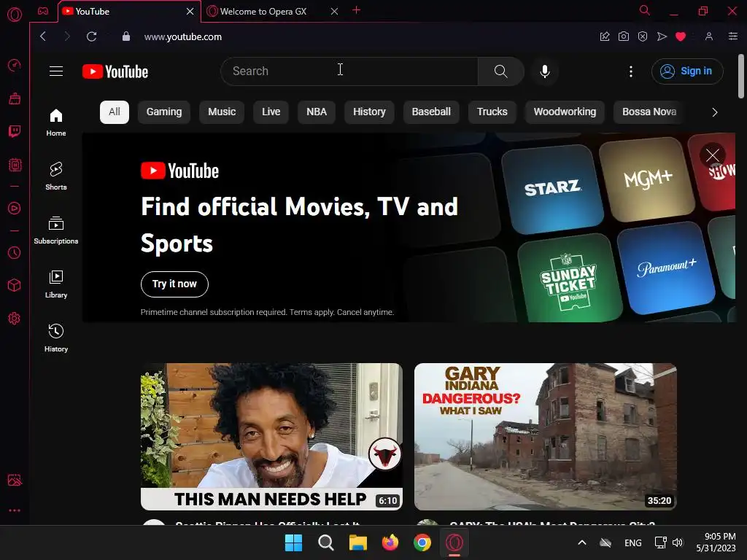
Task: Open Subscriptions in YouTube sidebar
Action: coord(56,230)
